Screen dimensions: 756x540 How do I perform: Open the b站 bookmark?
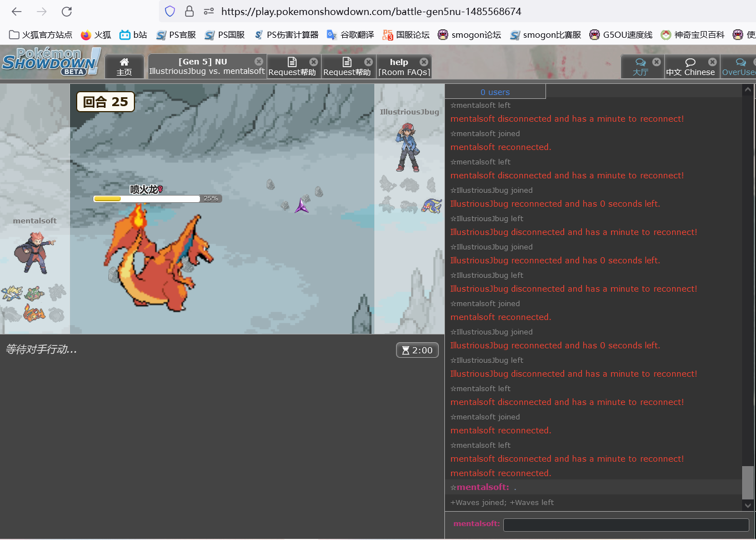(x=133, y=34)
